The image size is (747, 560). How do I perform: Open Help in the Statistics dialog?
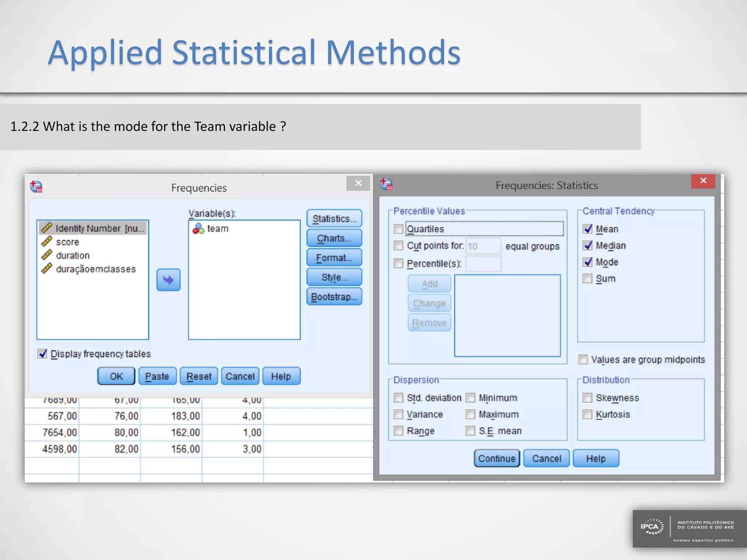(x=596, y=458)
